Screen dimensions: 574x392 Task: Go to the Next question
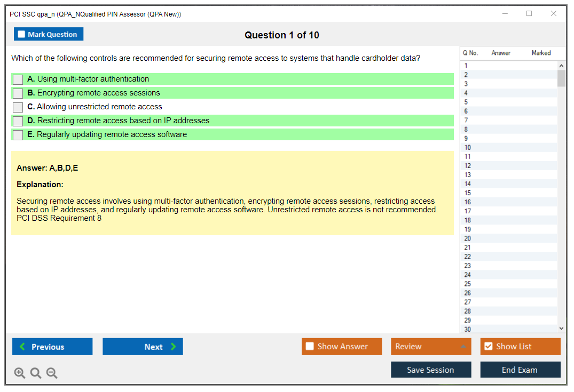(143, 347)
